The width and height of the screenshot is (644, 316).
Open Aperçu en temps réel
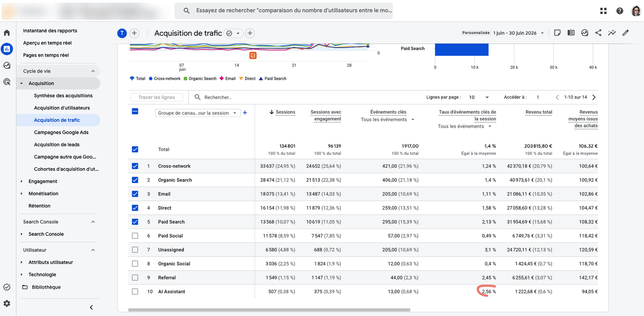(47, 43)
